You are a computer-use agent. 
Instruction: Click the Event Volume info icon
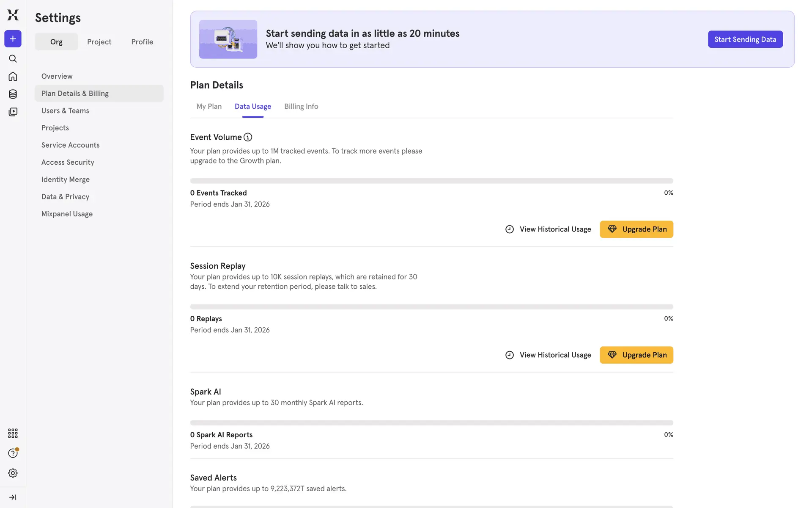248,137
